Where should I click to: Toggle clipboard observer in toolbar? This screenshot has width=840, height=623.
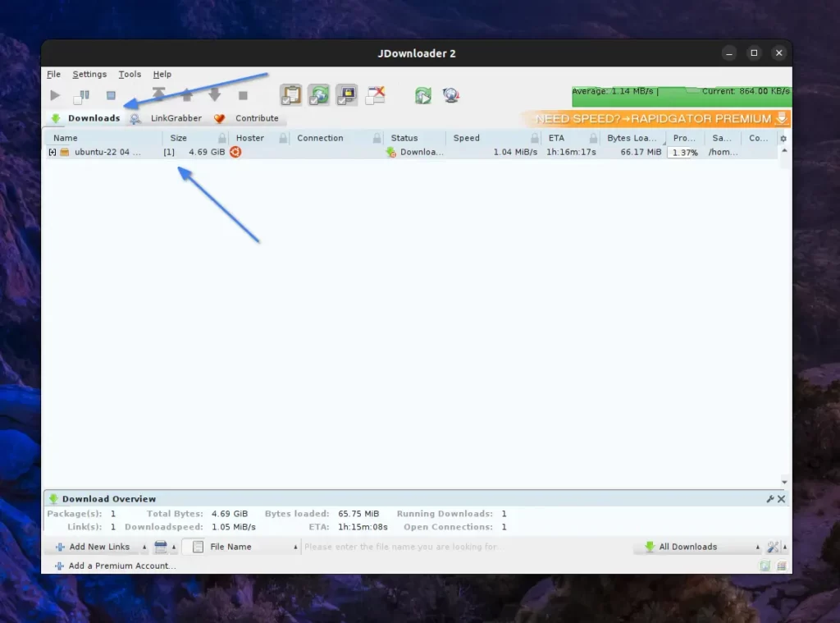[291, 95]
